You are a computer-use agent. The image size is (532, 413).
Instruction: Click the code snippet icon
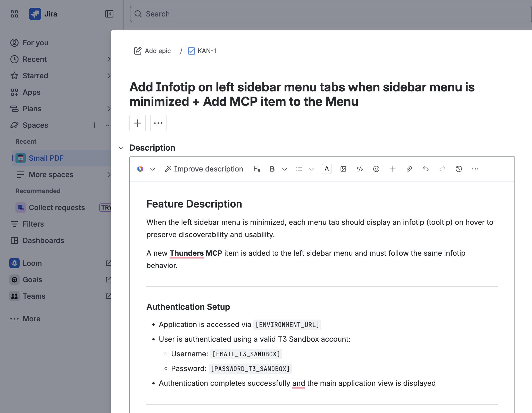click(x=360, y=169)
